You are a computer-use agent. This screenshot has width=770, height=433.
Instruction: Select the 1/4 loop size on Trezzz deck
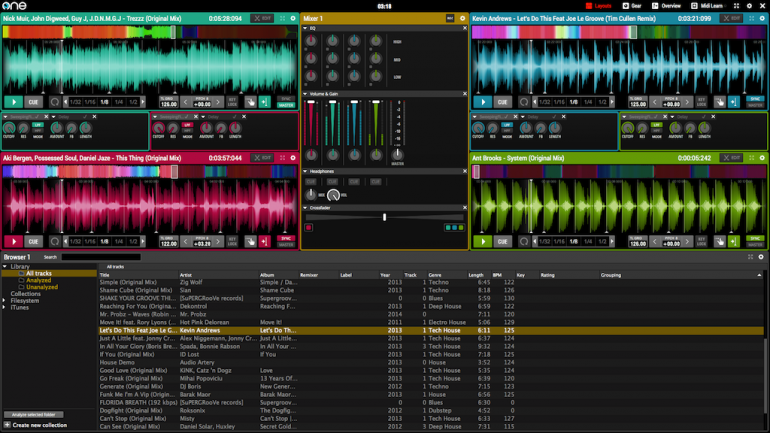(x=119, y=102)
